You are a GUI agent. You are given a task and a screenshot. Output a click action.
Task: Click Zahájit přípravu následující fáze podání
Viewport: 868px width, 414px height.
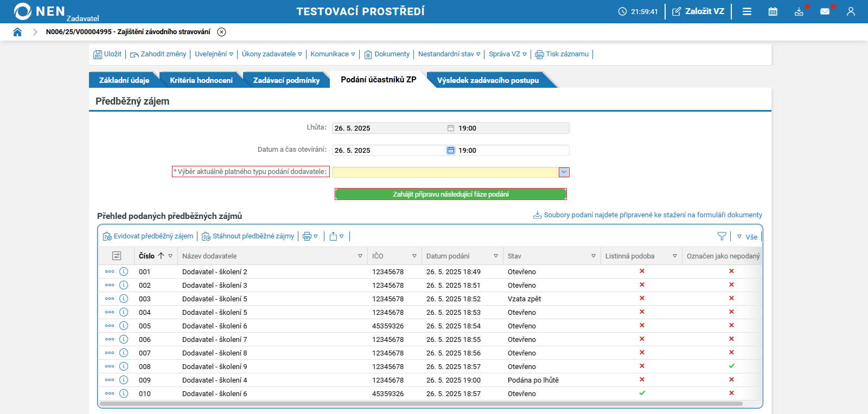click(x=451, y=194)
